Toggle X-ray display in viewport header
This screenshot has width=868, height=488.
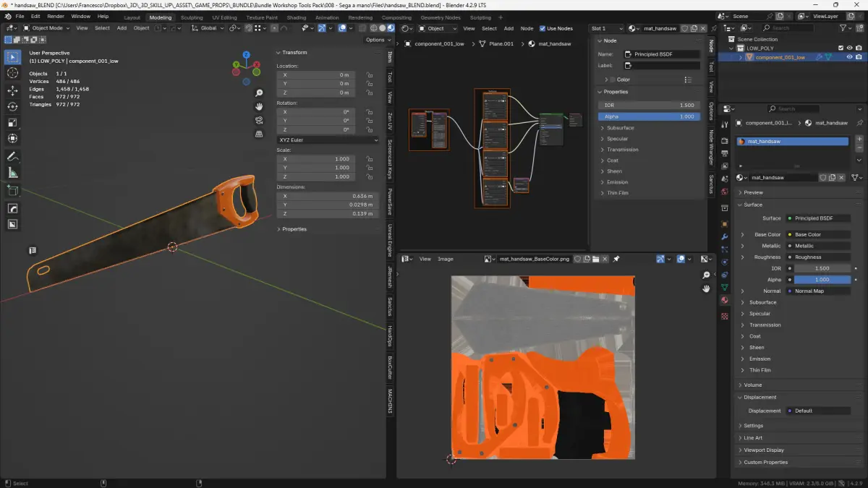(362, 28)
